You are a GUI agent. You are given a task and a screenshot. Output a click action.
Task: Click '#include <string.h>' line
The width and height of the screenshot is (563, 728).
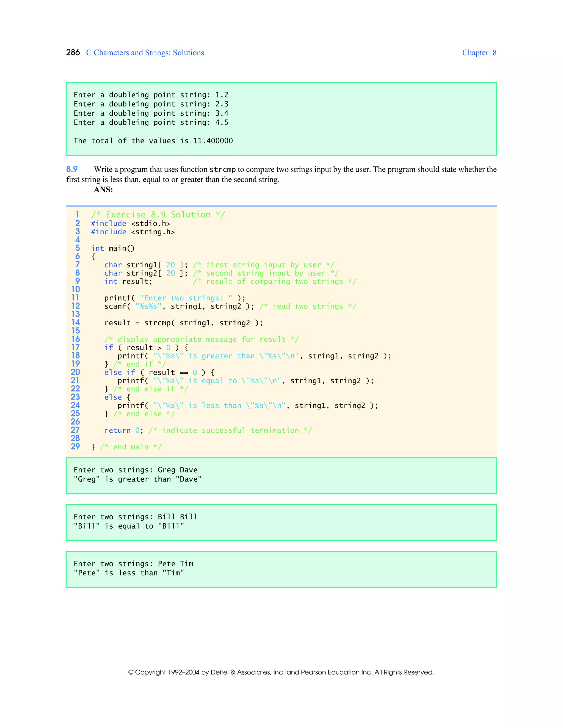[x=133, y=232]
